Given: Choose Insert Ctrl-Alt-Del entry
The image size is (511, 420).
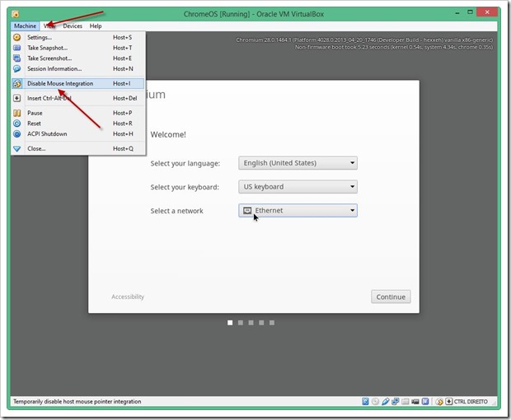Looking at the screenshot, I should pyautogui.click(x=78, y=98).
